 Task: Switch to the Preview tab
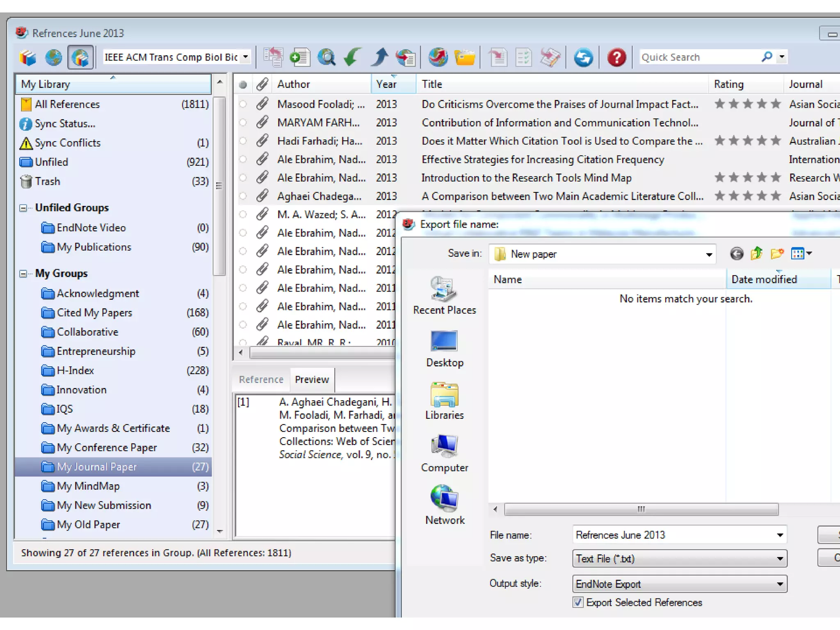[x=312, y=379]
